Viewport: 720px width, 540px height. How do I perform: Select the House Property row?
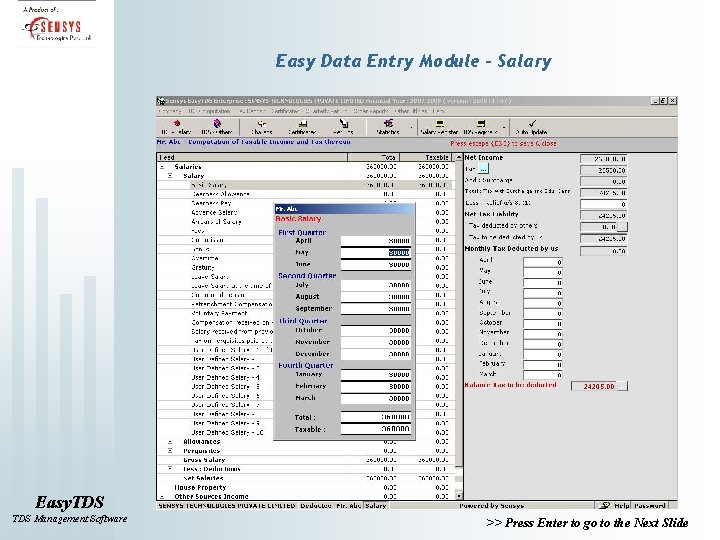click(x=305, y=487)
